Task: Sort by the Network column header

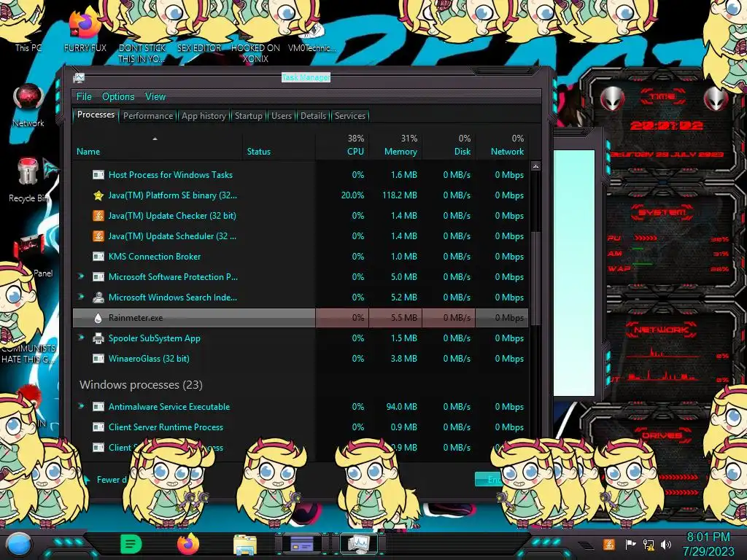Action: [507, 152]
